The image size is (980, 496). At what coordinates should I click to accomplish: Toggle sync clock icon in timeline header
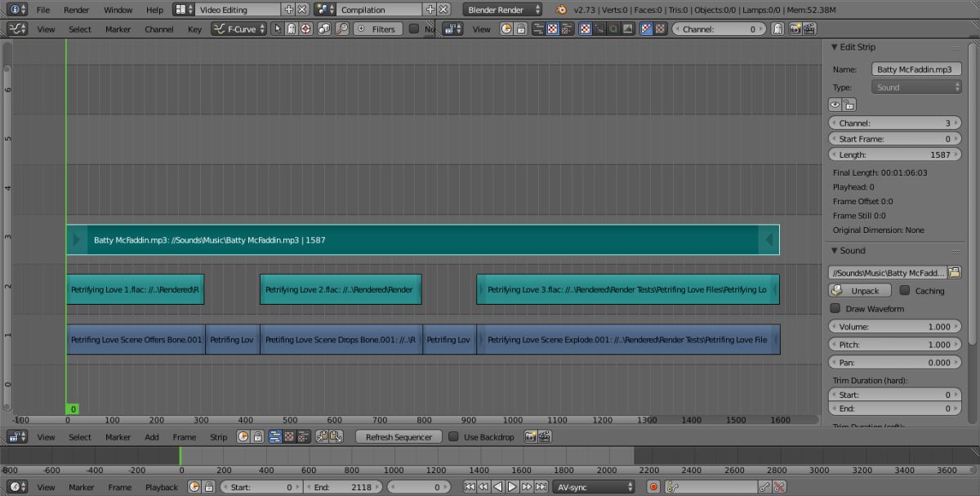(194, 487)
